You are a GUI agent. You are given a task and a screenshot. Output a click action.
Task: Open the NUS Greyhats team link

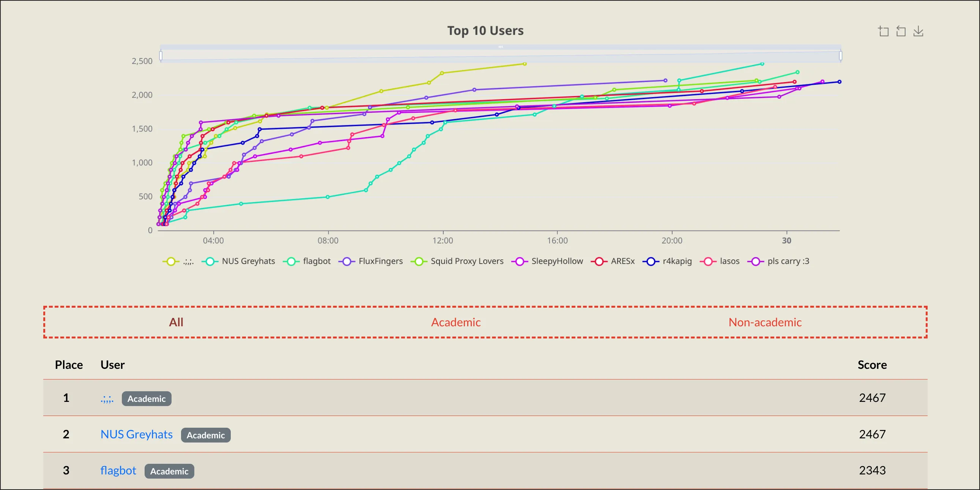tap(137, 435)
